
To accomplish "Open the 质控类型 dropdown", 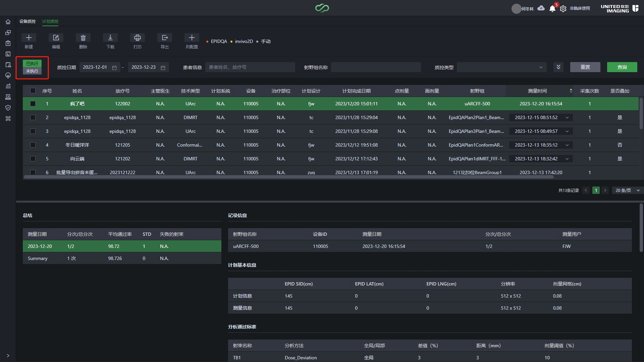I will tap(501, 67).
